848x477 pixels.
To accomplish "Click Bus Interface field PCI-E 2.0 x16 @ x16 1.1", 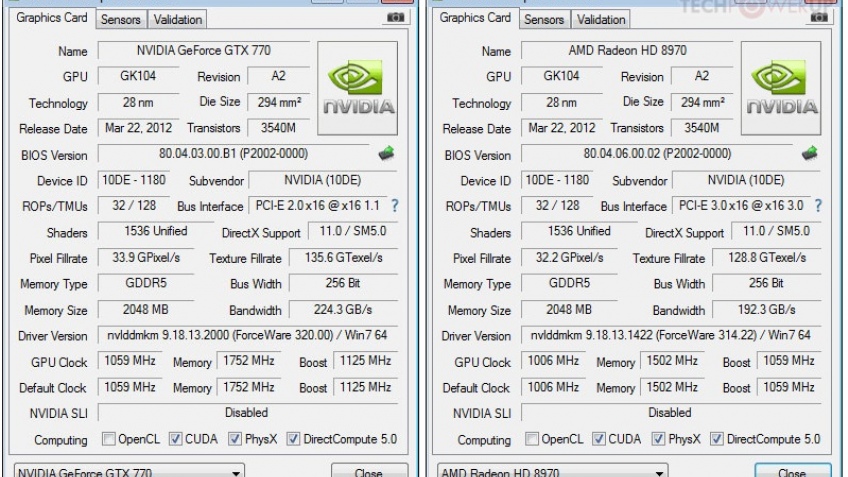I will click(318, 206).
